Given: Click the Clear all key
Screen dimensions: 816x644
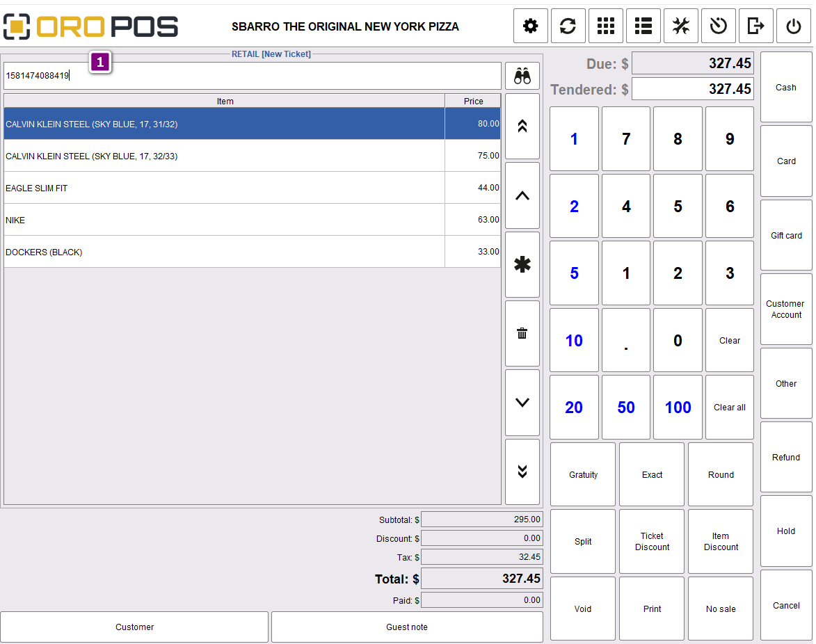Looking at the screenshot, I should coord(730,408).
